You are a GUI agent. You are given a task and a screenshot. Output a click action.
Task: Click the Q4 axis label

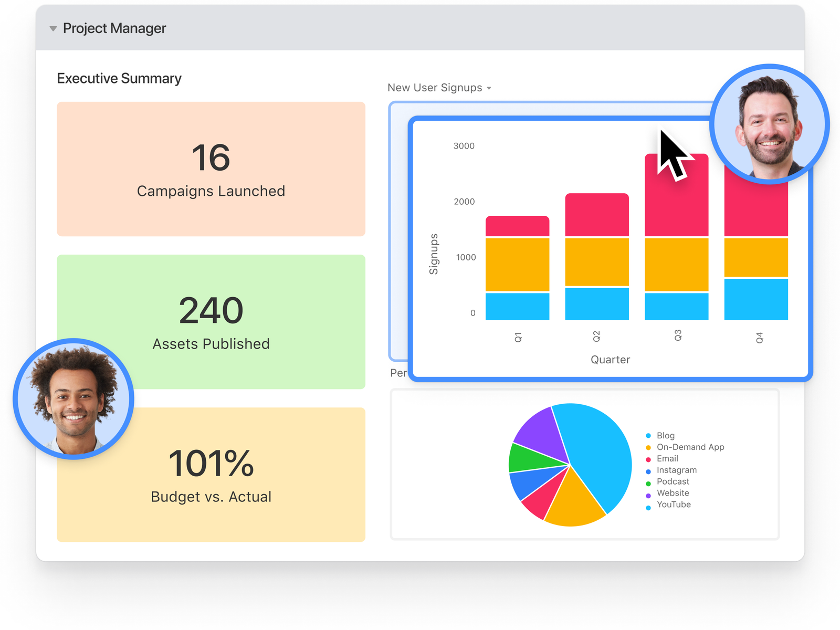759,338
